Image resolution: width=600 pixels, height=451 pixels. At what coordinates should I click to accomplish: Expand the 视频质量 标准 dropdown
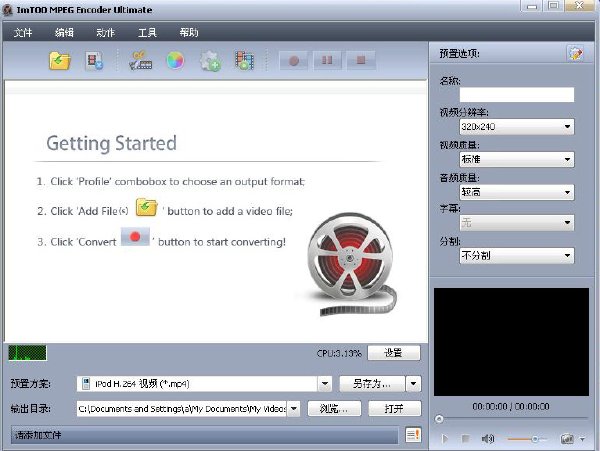[x=517, y=159]
